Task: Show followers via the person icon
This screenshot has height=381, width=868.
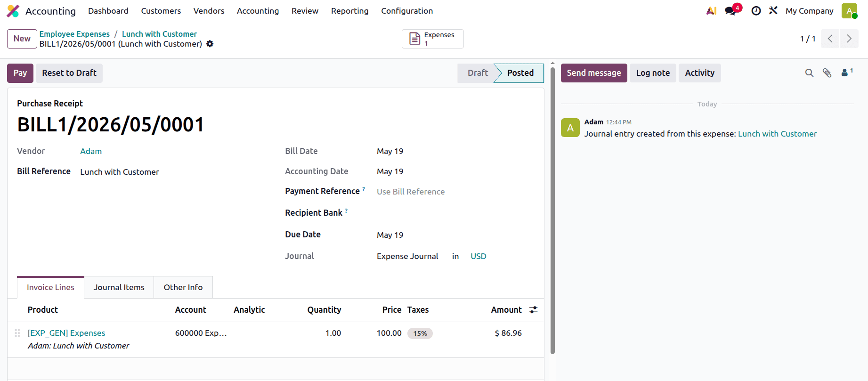Action: point(847,72)
